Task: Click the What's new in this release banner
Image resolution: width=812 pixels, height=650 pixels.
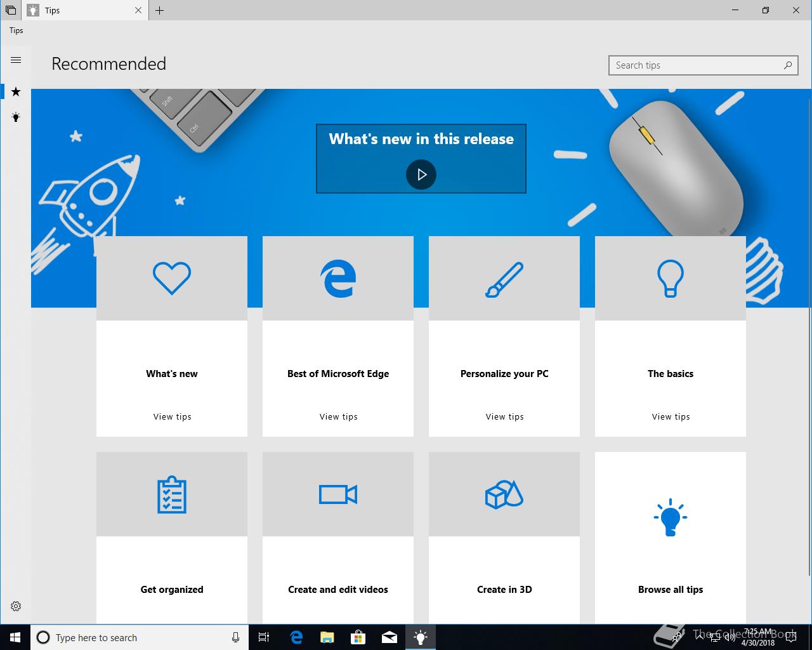Action: (421, 158)
